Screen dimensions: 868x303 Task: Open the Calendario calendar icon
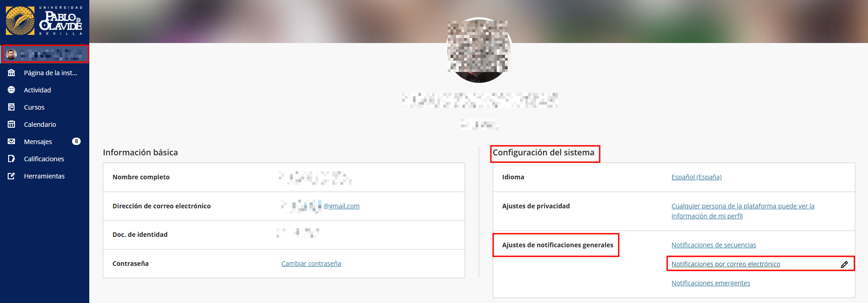point(11,125)
